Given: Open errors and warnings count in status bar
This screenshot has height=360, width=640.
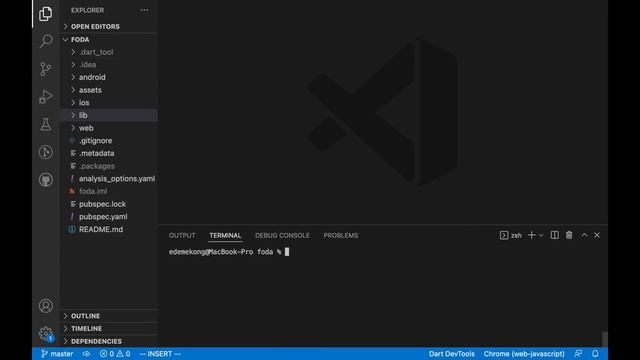Looking at the screenshot, I should 115,354.
